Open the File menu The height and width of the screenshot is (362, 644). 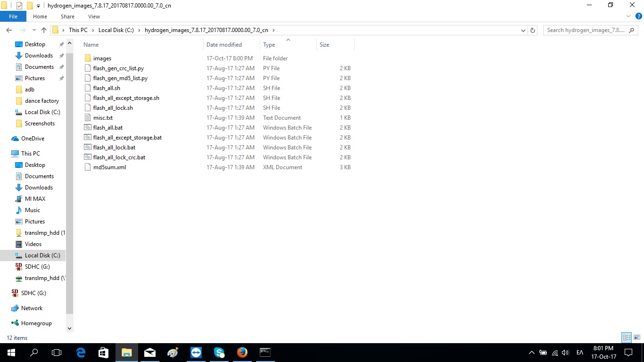[x=13, y=16]
